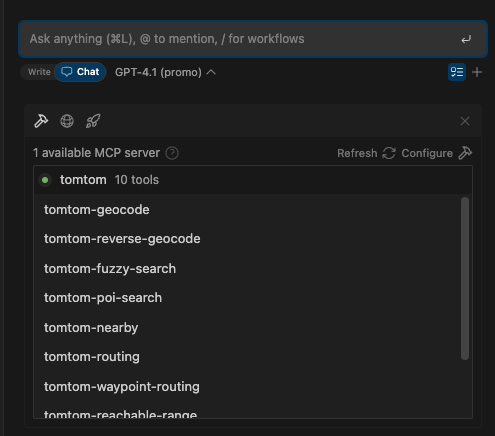The width and height of the screenshot is (495, 436).
Task: Select the tomtom-geocode tool
Action: 97,210
